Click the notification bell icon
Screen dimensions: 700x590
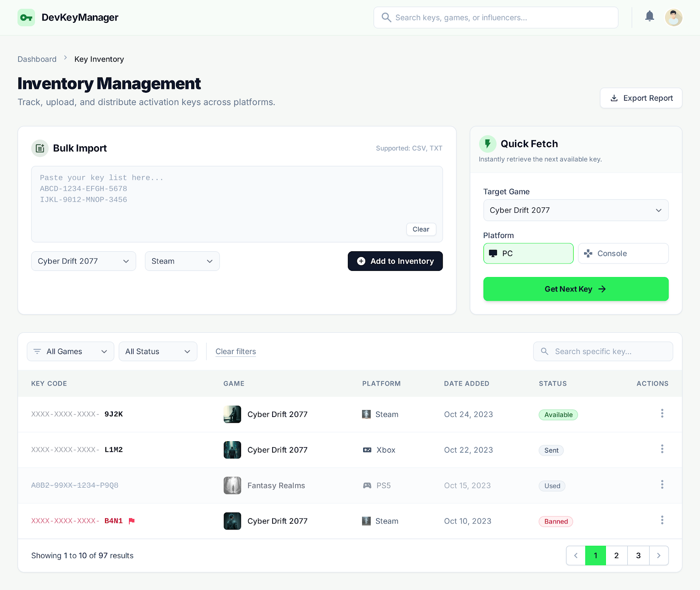[x=649, y=16]
